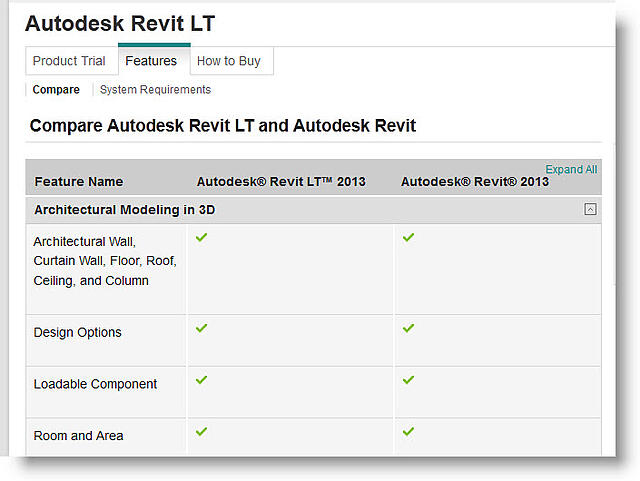Viewport: 640px width, 481px height.
Task: Click the Architectural Modeling in 3D header
Action: coord(124,209)
